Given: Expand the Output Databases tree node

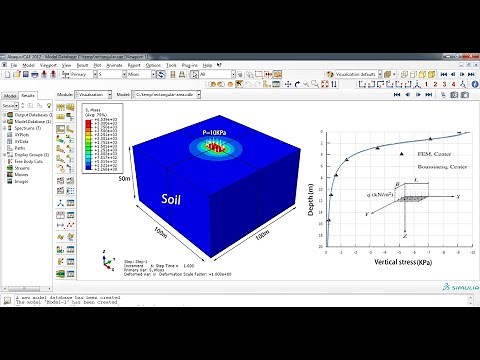Looking at the screenshot, I should (5, 115).
